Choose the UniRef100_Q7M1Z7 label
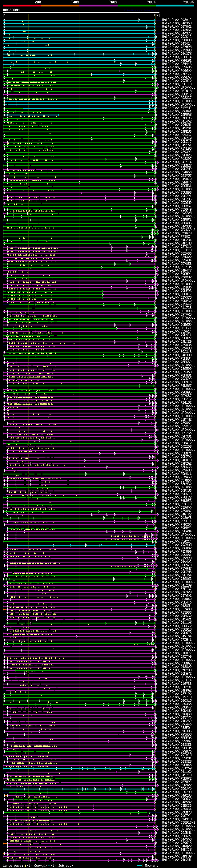This screenshot has height=868, width=197. pyautogui.click(x=177, y=74)
